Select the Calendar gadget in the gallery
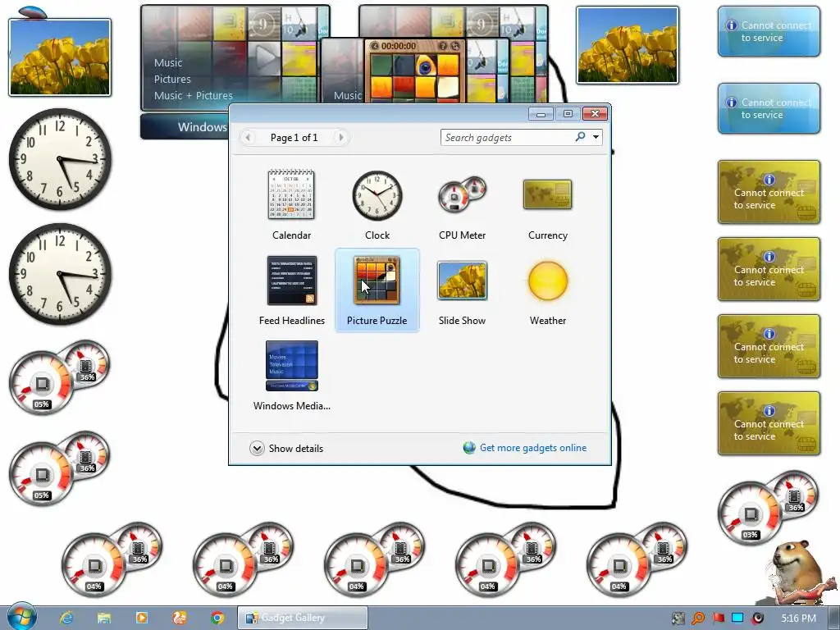840x630 pixels. tap(291, 204)
